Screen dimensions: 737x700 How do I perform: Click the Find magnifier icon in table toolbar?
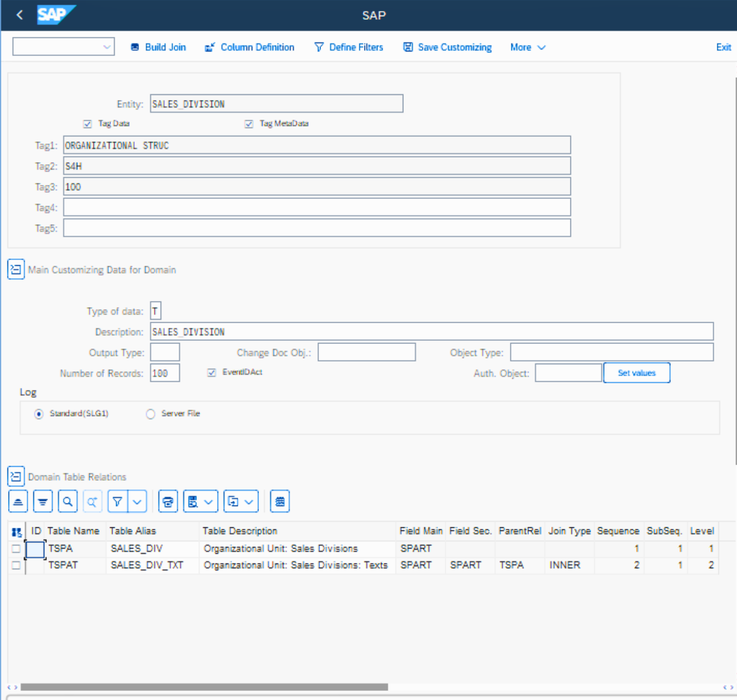[68, 502]
